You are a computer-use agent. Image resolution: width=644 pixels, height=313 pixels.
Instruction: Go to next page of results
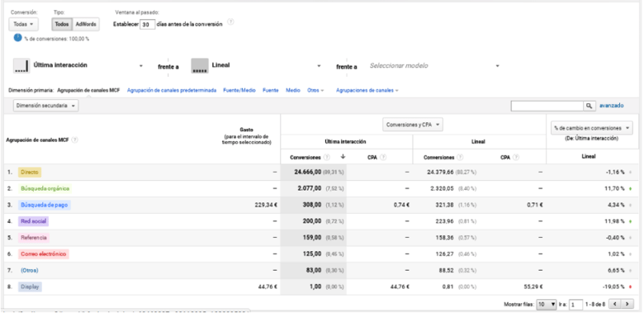pos(627,305)
